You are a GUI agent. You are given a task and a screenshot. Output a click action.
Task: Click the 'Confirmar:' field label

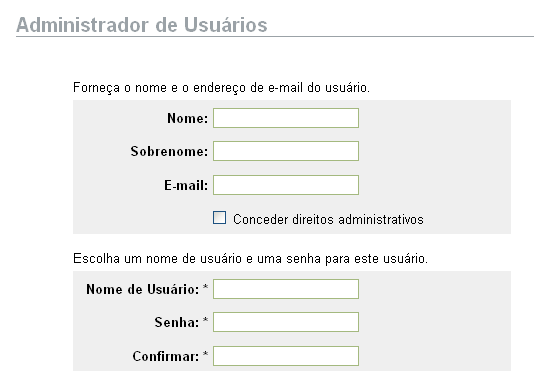(166, 356)
